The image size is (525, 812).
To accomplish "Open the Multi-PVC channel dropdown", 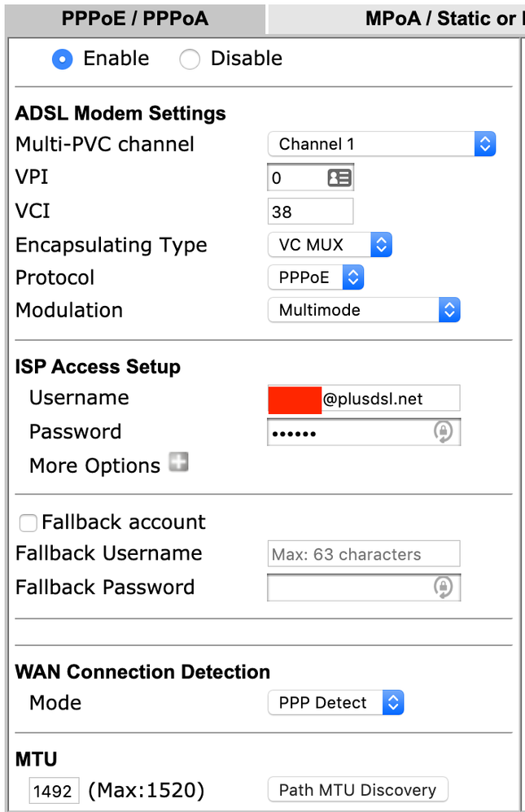I will tap(381, 145).
